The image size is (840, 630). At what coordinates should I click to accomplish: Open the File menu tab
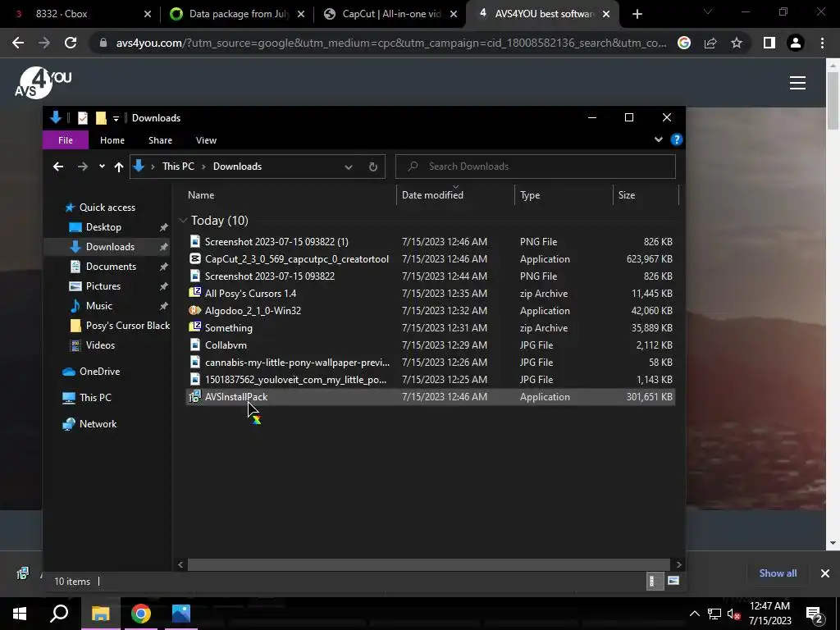tap(66, 139)
